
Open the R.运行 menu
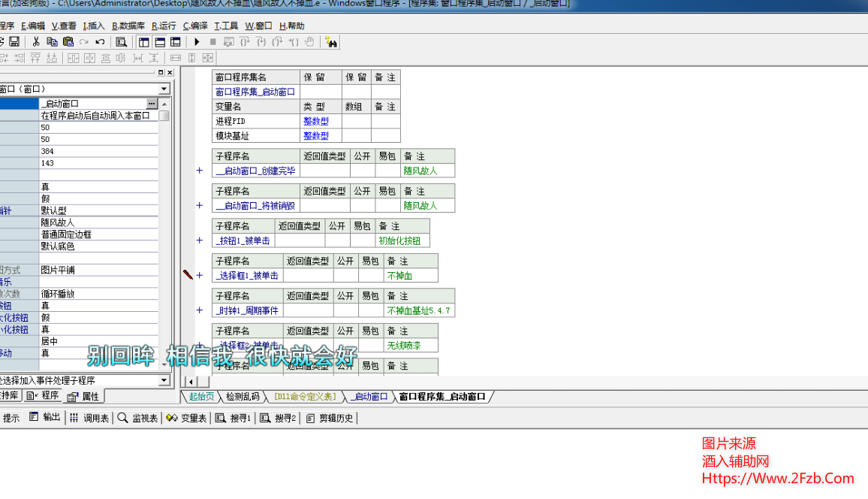164,26
